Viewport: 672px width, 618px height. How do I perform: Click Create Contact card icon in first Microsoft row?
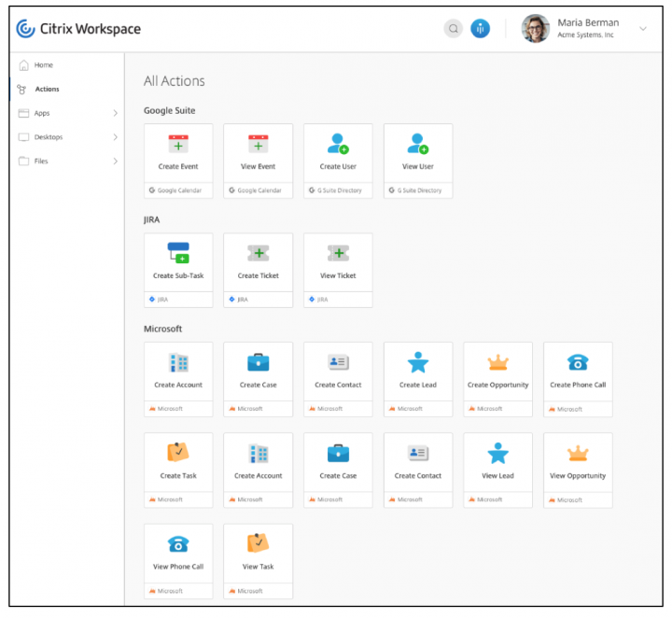pos(338,362)
